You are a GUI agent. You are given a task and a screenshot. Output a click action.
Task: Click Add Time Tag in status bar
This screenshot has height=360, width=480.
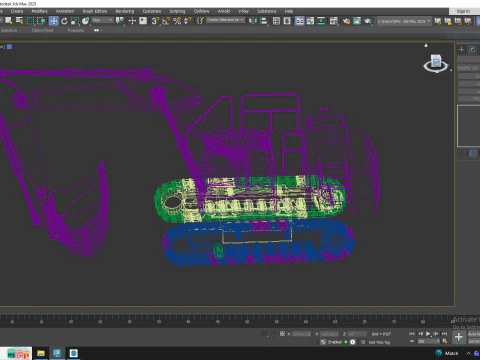[x=379, y=342]
